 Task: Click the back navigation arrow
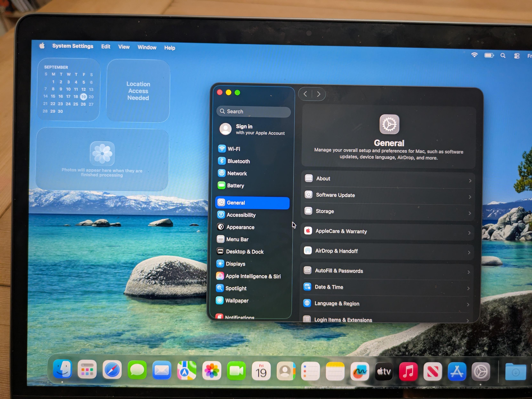[305, 94]
